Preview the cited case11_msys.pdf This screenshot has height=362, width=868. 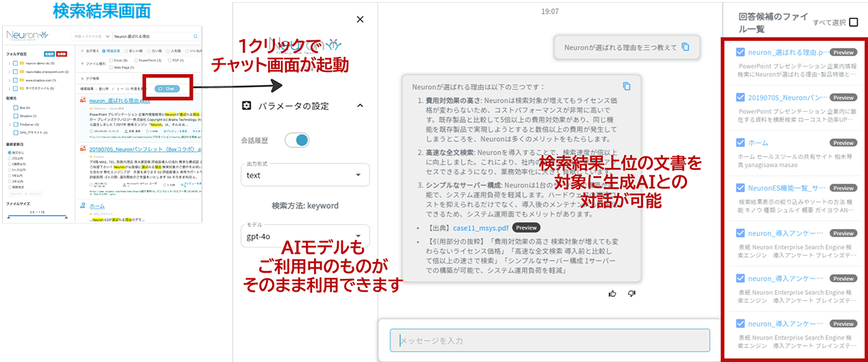point(526,228)
